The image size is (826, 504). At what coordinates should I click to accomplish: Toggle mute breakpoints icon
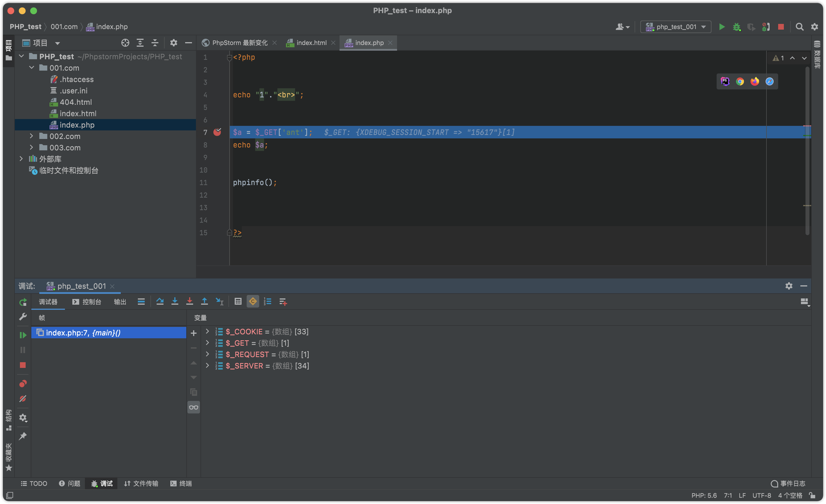pos(23,399)
